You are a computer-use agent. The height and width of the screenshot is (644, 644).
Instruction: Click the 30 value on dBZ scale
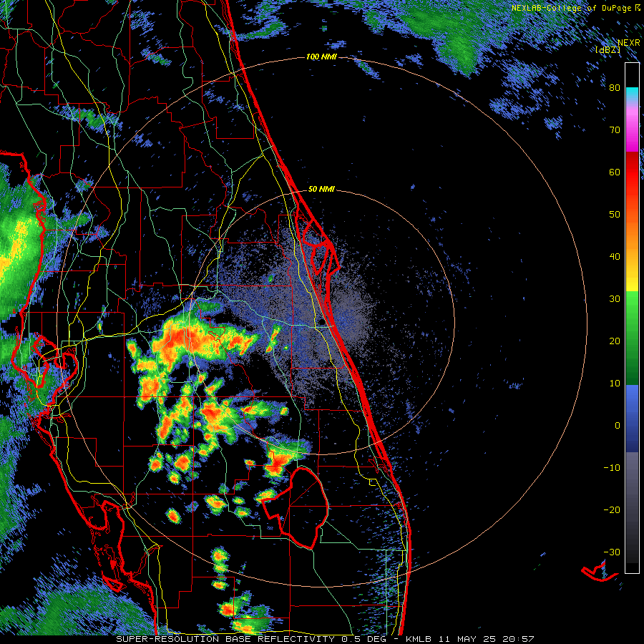pos(615,299)
